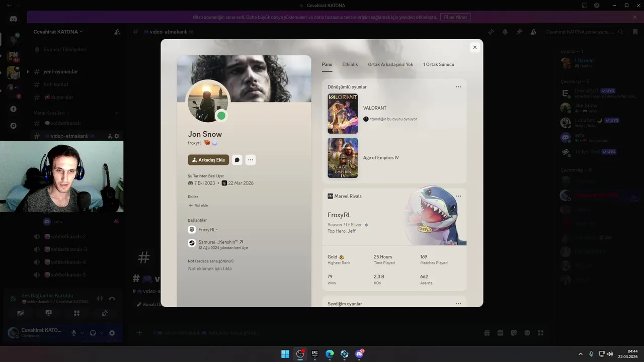Open the discover servers compass icon

pyautogui.click(x=14, y=126)
